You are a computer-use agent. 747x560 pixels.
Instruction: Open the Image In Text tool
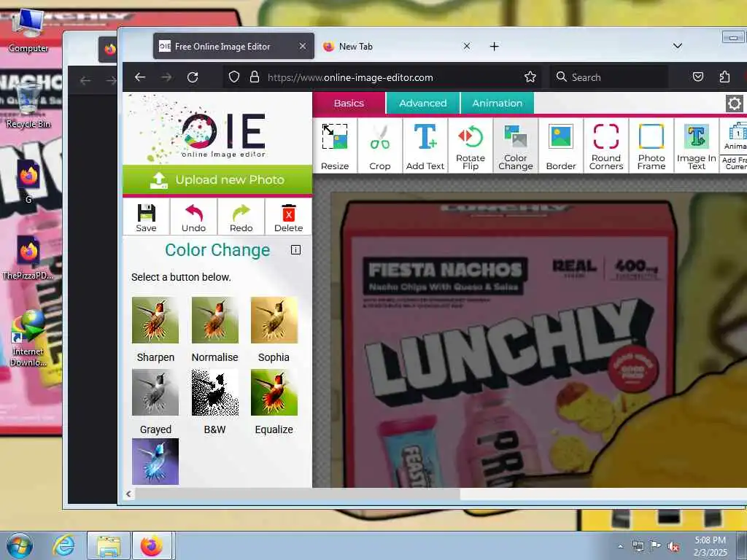pyautogui.click(x=696, y=146)
